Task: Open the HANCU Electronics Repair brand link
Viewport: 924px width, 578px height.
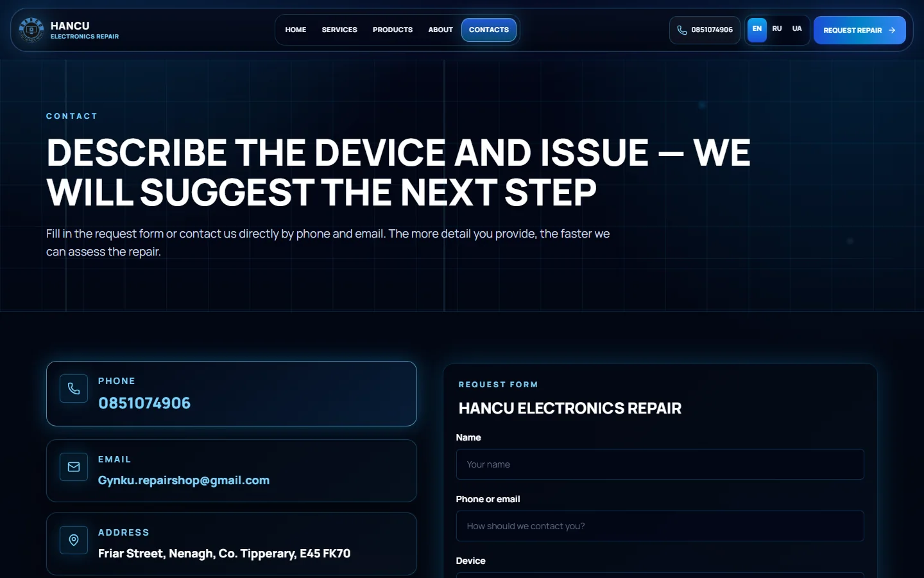Action: point(69,30)
